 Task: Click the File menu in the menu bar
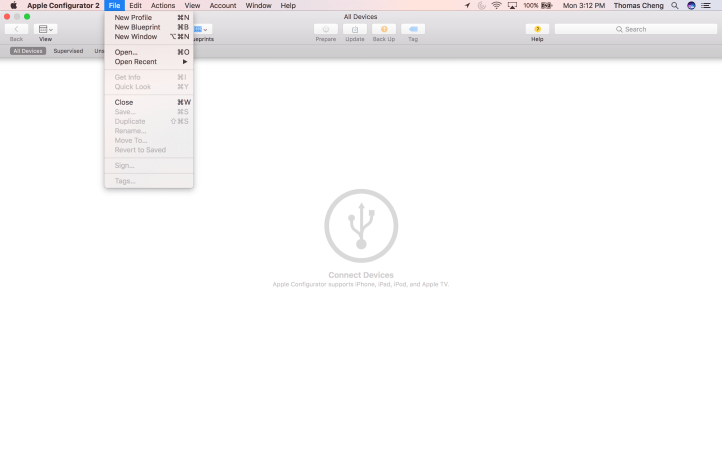point(114,6)
